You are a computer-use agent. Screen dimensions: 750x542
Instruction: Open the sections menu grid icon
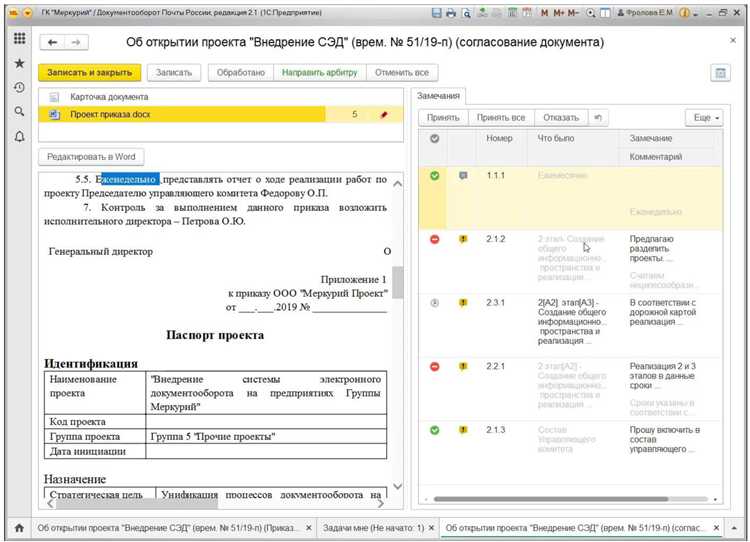point(19,38)
